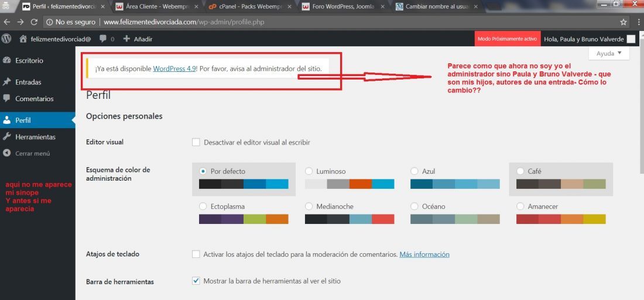Open Comentarios in the sidebar menu
Screen dimensions: 644x300
click(x=35, y=98)
